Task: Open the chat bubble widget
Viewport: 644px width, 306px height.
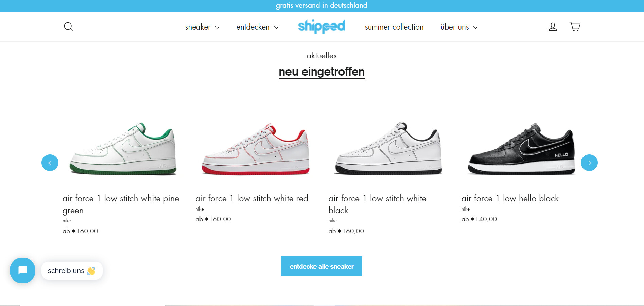Action: click(23, 270)
